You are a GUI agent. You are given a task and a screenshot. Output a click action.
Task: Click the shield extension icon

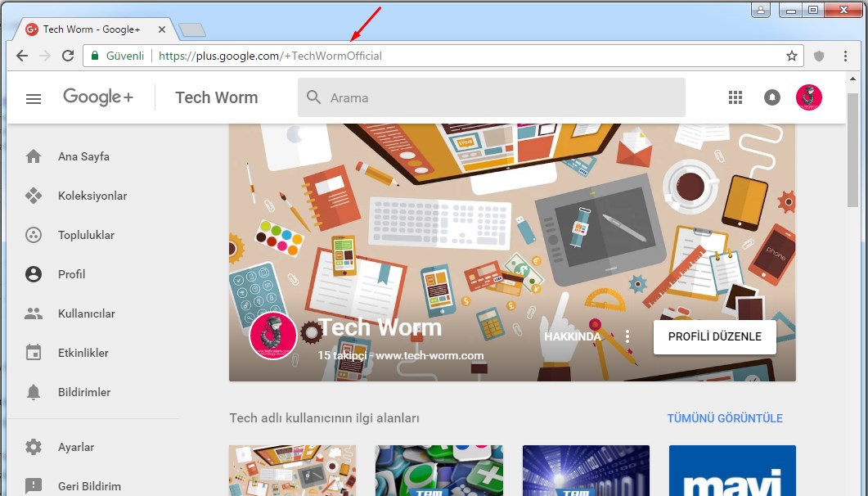pyautogui.click(x=819, y=56)
